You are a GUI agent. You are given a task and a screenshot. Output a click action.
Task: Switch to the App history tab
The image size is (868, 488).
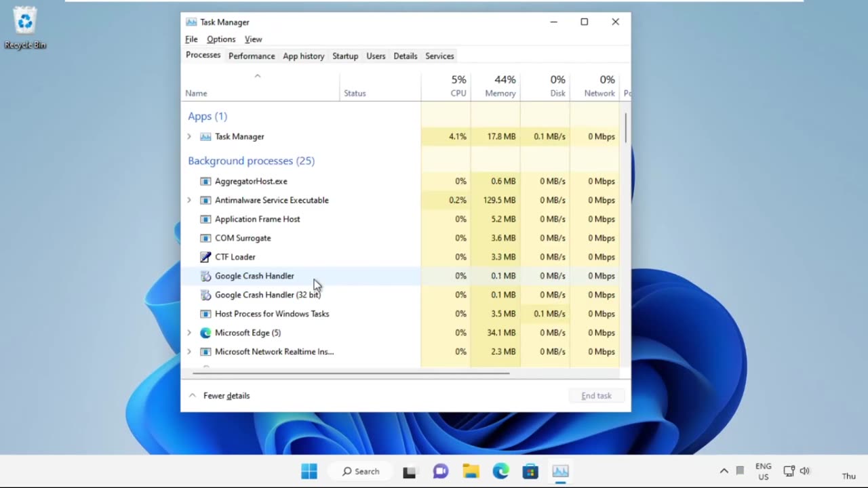pos(303,56)
